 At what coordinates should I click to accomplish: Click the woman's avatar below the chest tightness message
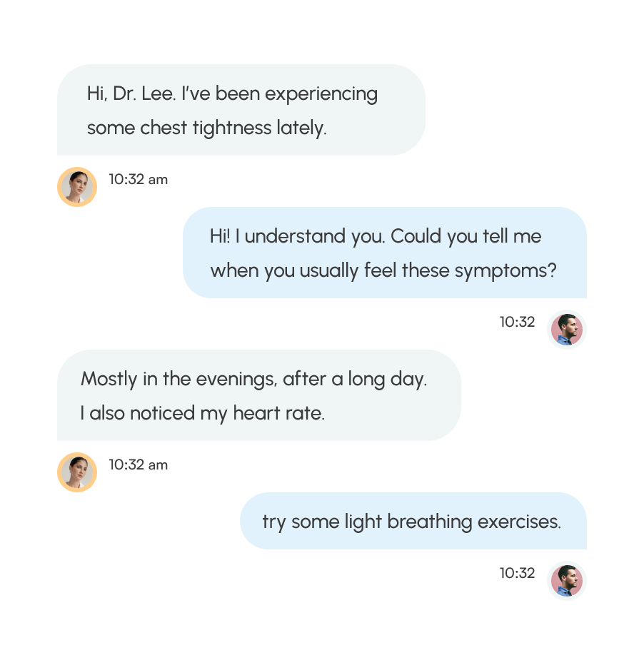click(77, 187)
